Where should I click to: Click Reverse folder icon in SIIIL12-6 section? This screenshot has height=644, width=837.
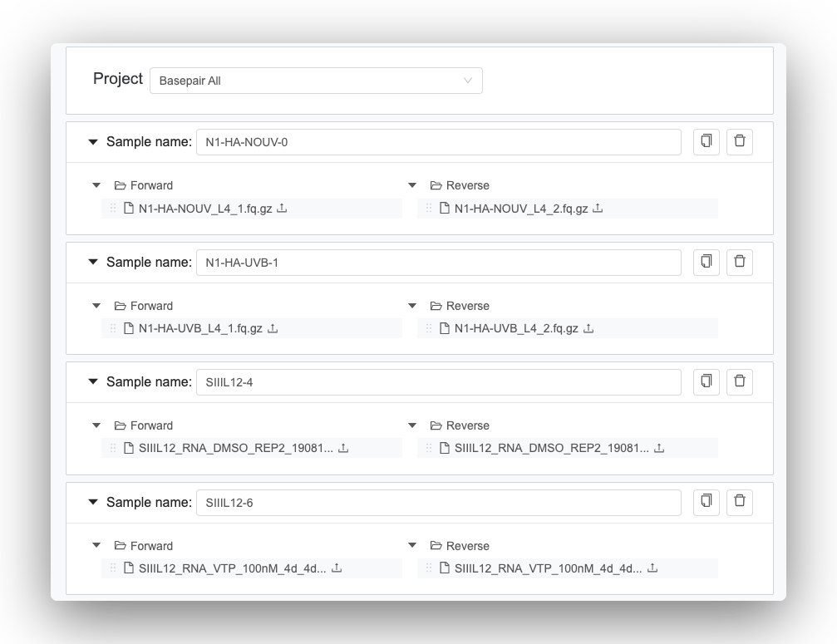[436, 545]
